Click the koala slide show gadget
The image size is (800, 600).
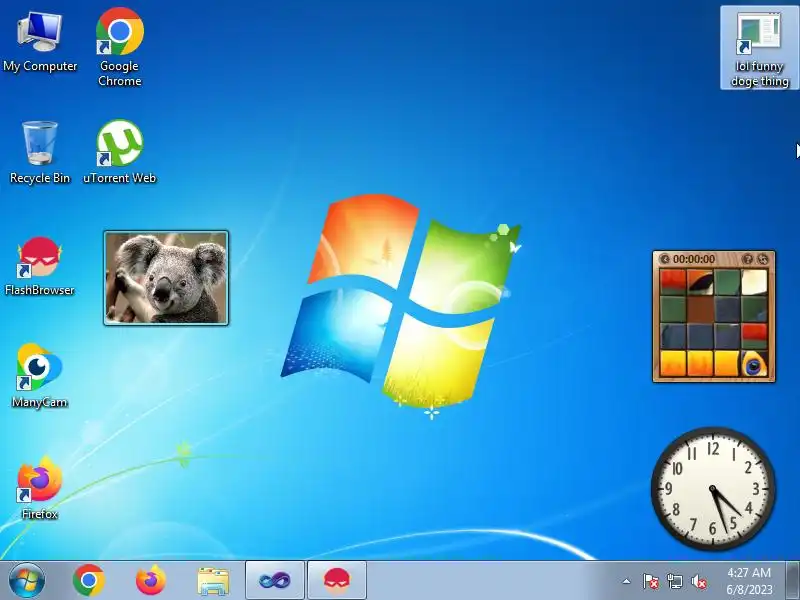point(166,278)
